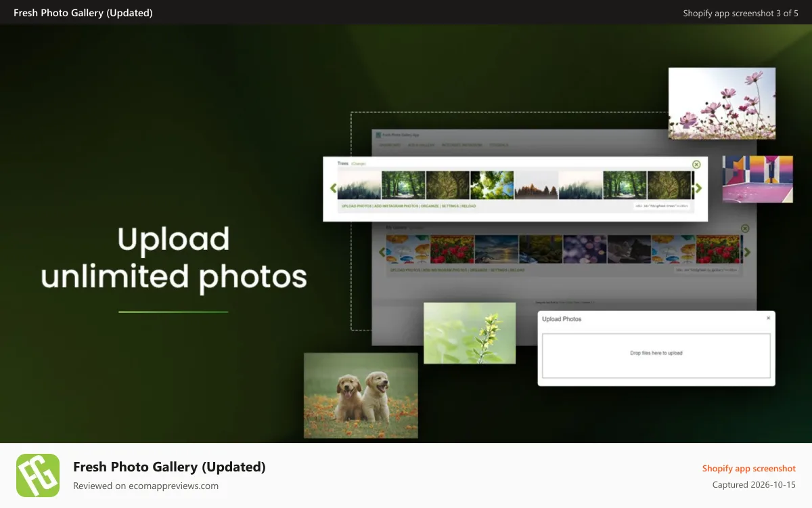Select the My Gallery embed code field
812x508 pixels.
click(x=706, y=270)
